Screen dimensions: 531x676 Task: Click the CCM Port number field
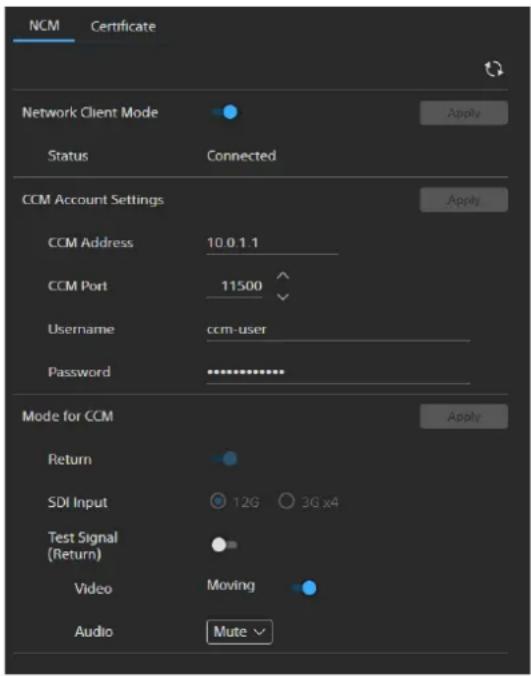[234, 286]
